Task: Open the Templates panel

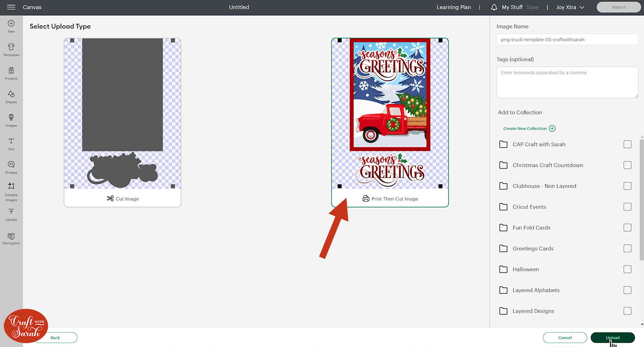Action: pos(11,50)
